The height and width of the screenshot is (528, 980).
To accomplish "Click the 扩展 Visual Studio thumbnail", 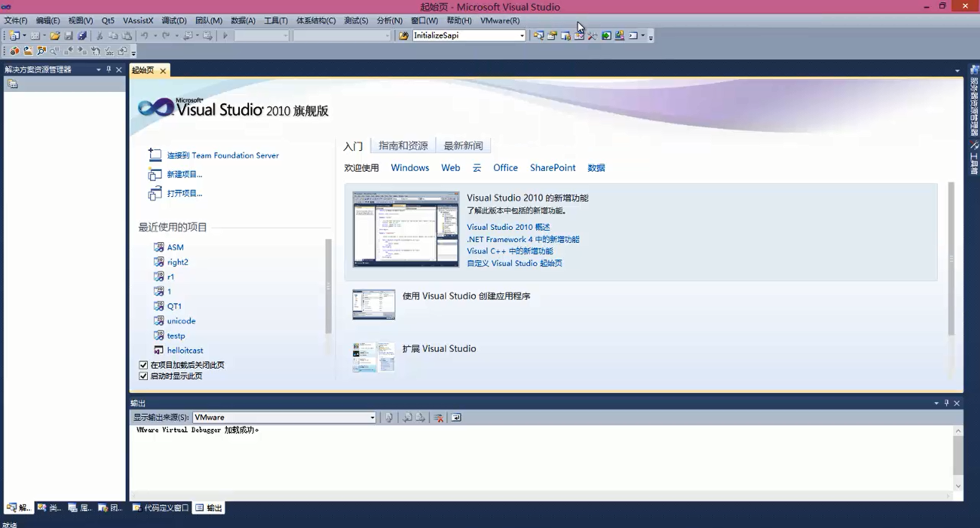I will click(373, 356).
